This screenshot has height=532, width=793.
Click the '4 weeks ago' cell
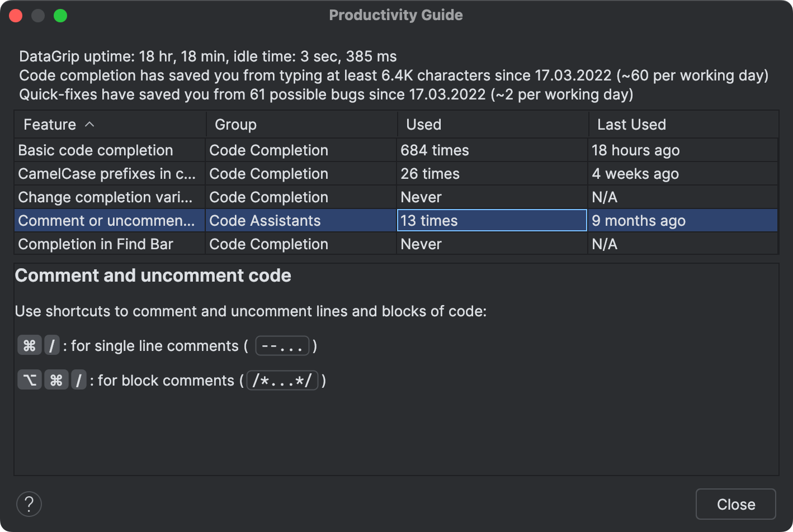[635, 174]
